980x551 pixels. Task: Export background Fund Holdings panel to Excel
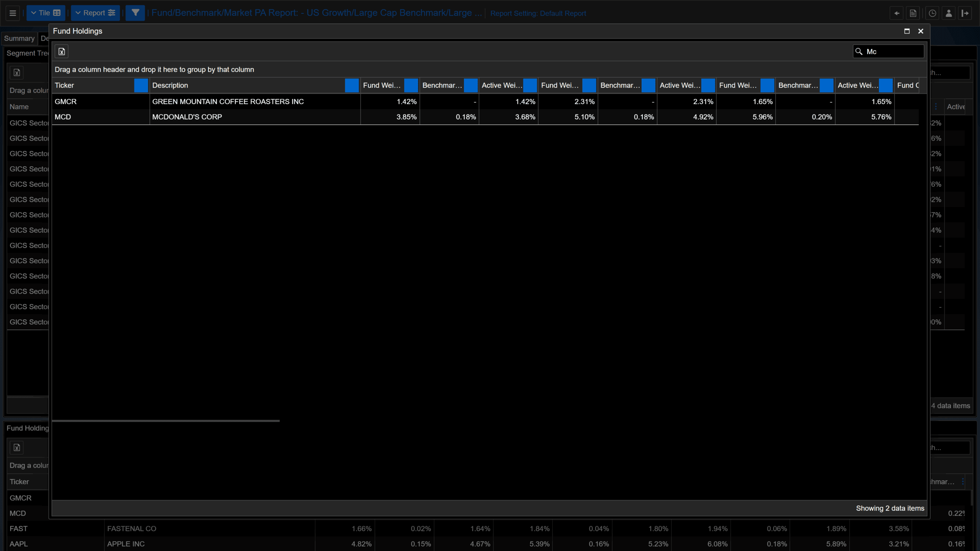pos(17,448)
